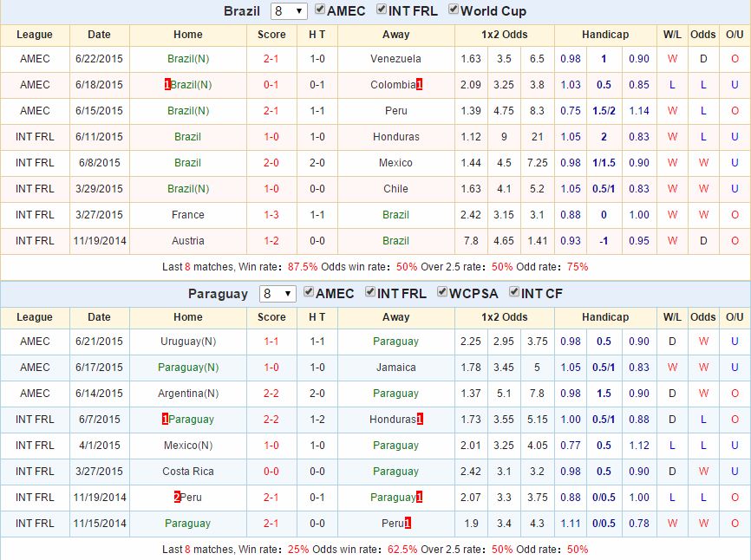
Task: Click red card badge beside Paraguay on 11/19/2014
Action: point(419,498)
